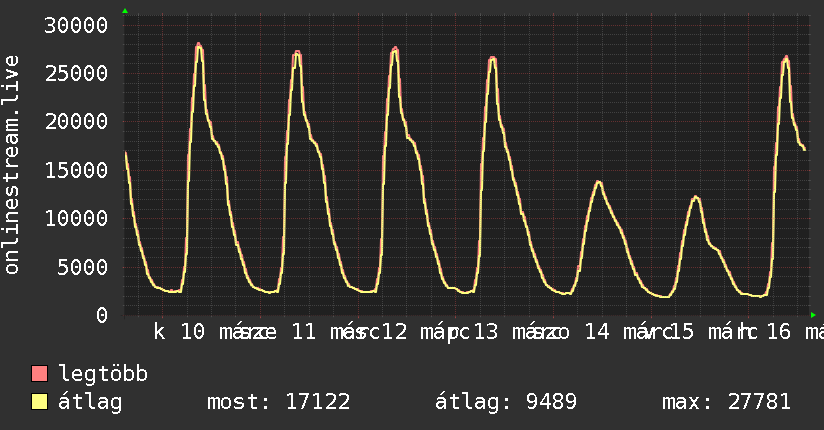Viewport: 824px width, 430px height.
Task: Click the x-axis date label 12
Action: point(394,332)
